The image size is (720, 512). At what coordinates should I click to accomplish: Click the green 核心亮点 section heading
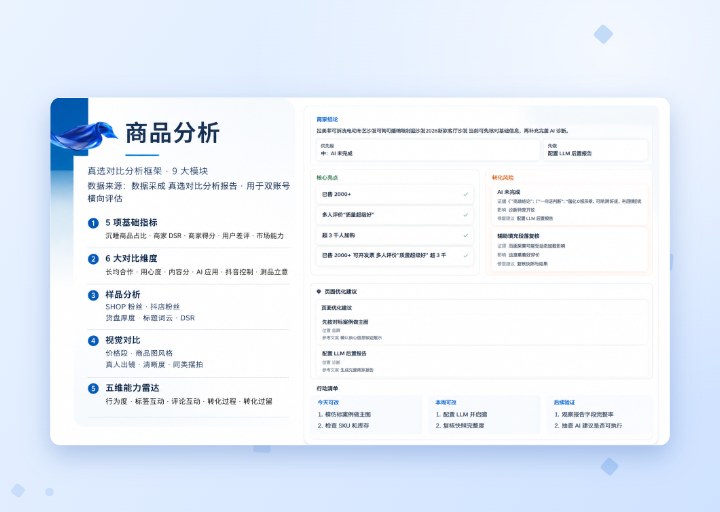pos(327,177)
